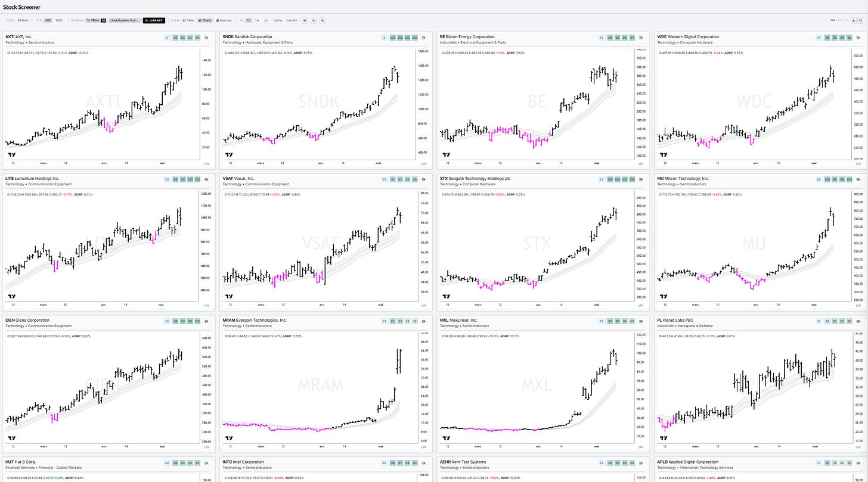
Task: Switch to the Table view
Action: point(188,20)
